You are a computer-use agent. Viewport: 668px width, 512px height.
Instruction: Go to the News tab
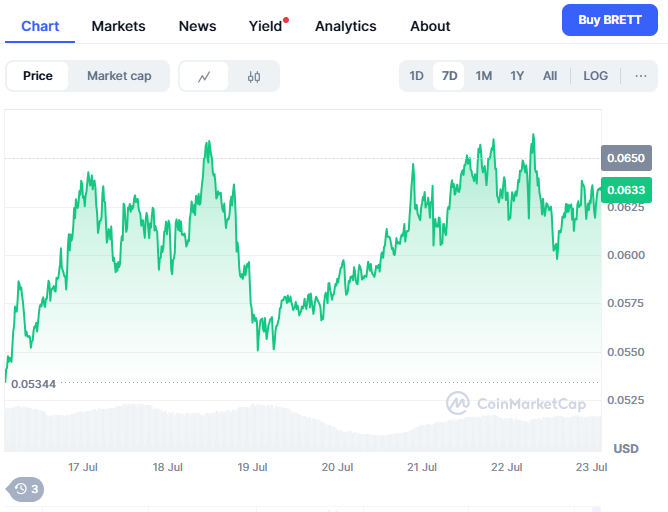click(197, 26)
